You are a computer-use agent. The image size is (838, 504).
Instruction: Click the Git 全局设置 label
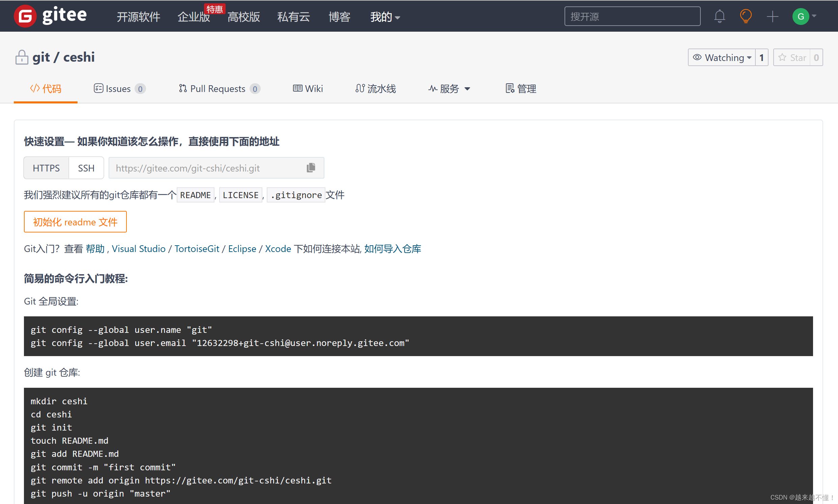[51, 301]
